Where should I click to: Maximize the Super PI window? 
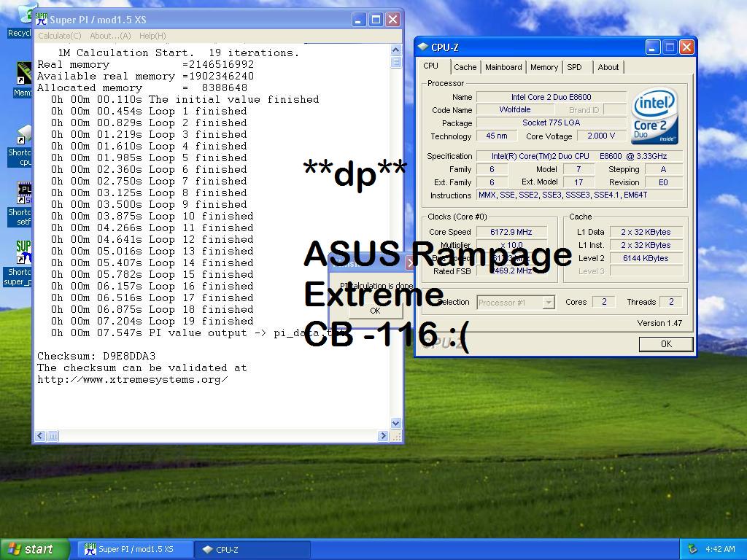pyautogui.click(x=376, y=20)
